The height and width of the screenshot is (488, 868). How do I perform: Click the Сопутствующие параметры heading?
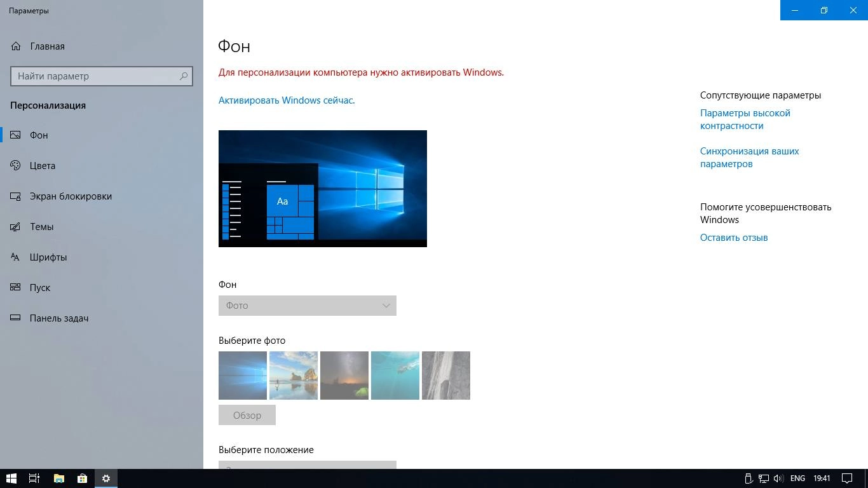click(x=761, y=95)
